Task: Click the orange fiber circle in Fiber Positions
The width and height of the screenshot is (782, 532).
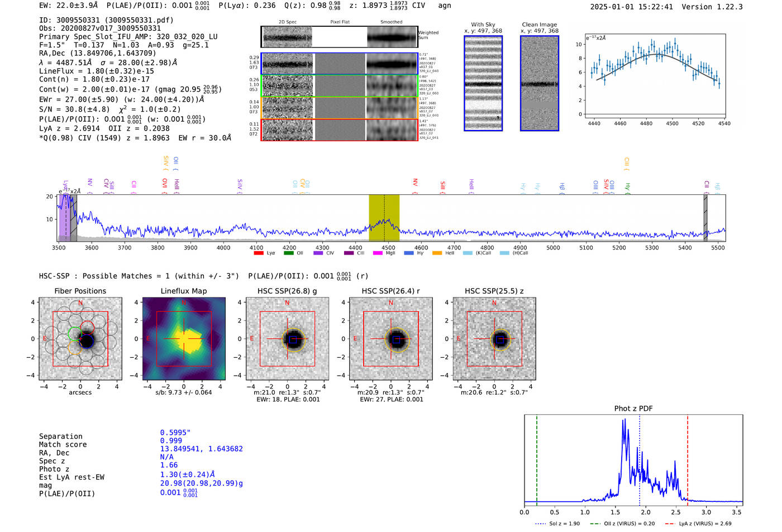Action: pyautogui.click(x=74, y=348)
